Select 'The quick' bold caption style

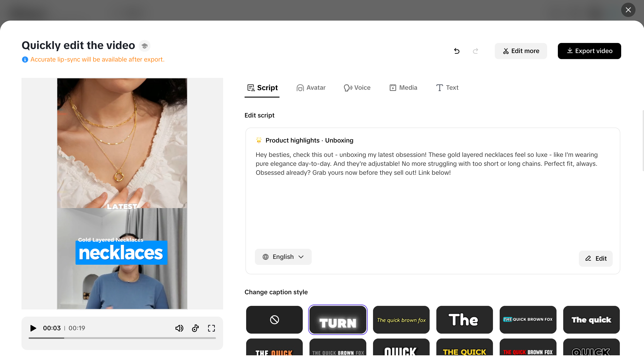tap(591, 320)
